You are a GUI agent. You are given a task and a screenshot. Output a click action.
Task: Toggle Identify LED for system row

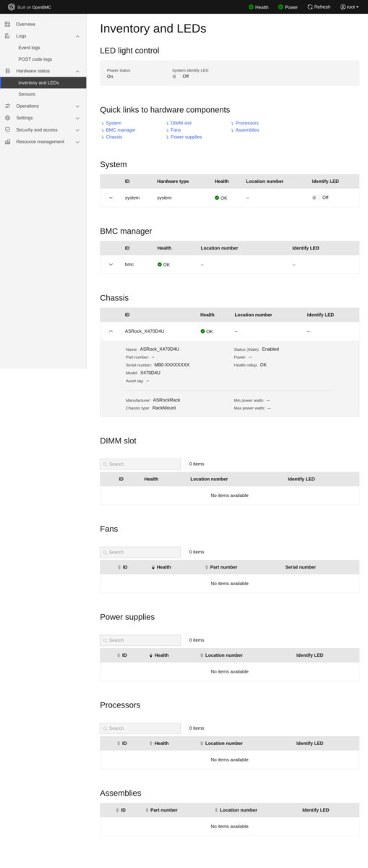point(316,197)
